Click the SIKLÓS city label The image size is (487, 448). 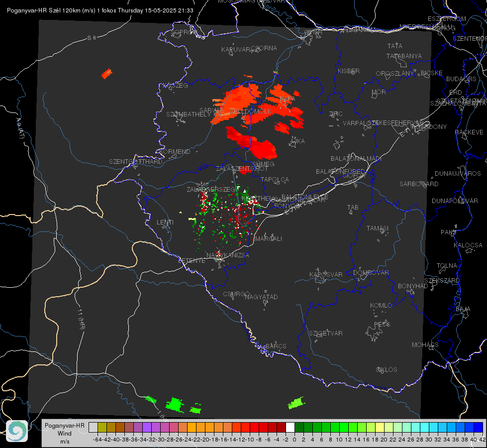387,370
